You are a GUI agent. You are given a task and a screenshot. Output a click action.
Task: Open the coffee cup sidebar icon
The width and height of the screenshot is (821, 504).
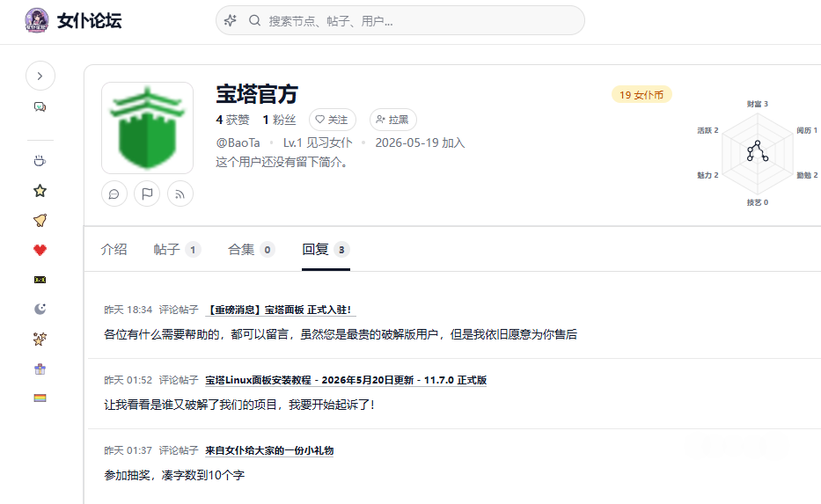click(40, 161)
